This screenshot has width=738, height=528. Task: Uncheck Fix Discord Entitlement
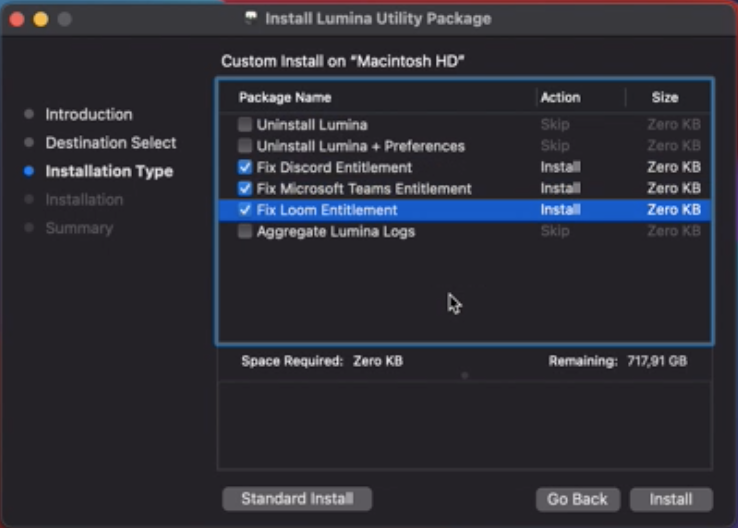coord(245,167)
